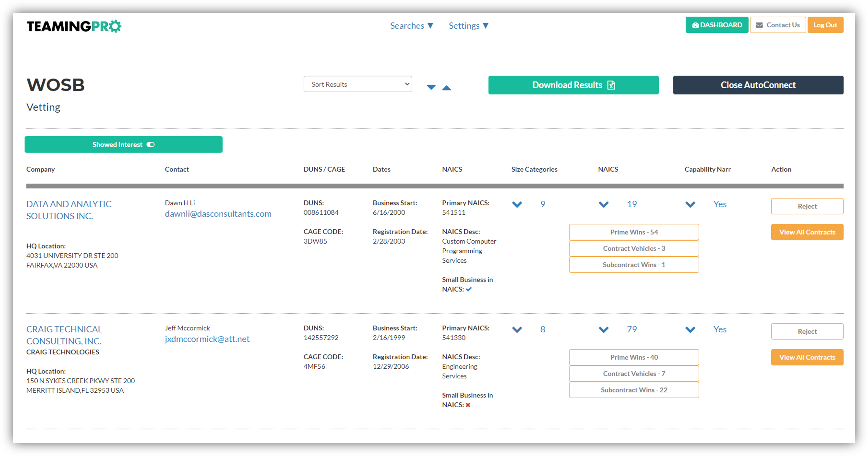Sort results descending with down arrow

click(431, 87)
